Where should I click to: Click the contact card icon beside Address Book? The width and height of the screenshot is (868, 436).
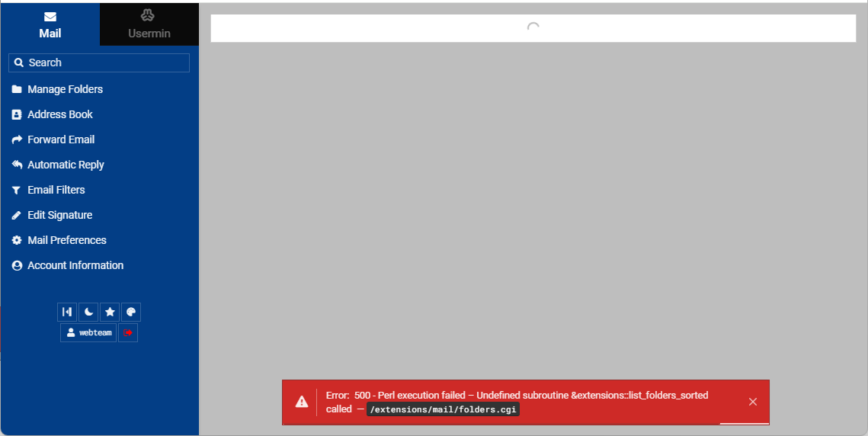(x=17, y=114)
